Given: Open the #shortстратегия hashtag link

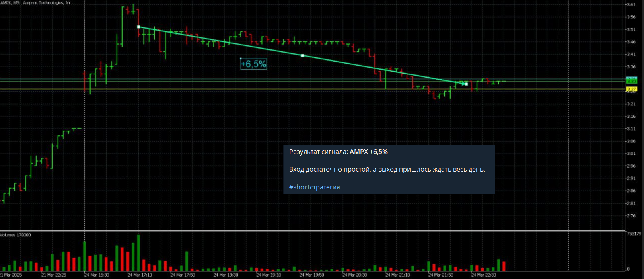Looking at the screenshot, I should point(315,187).
